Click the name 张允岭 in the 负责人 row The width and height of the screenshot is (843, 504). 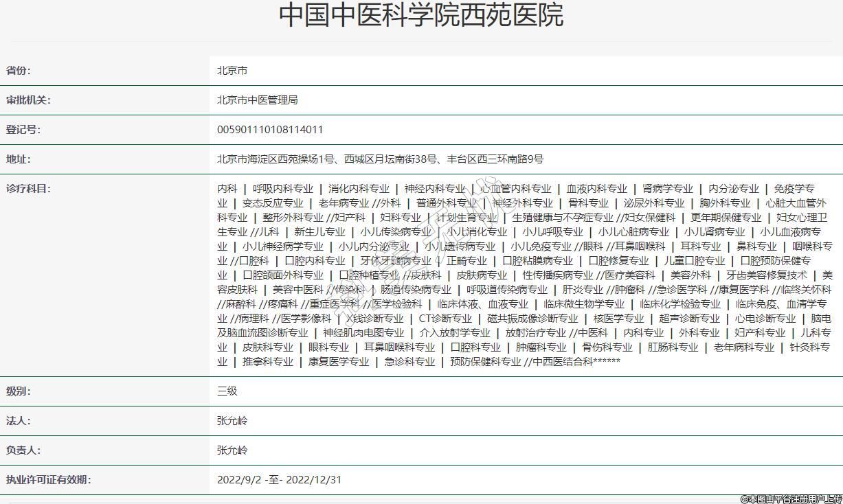coord(232,450)
